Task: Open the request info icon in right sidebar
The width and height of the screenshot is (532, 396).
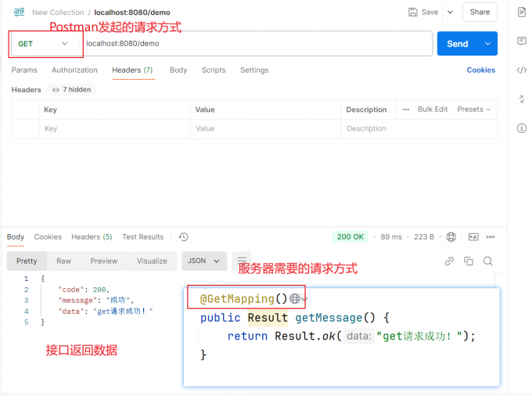Action: click(x=522, y=128)
